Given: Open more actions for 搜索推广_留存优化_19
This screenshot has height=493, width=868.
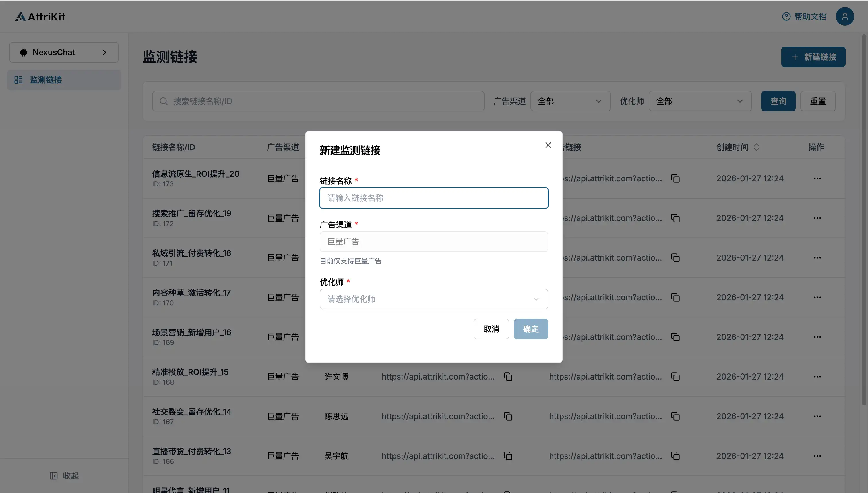Looking at the screenshot, I should [817, 218].
